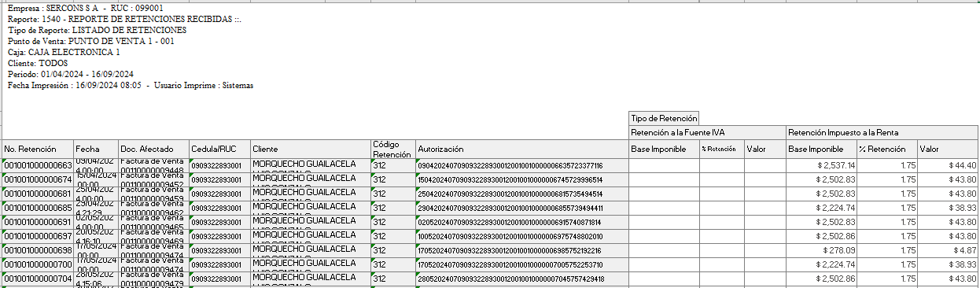Image resolution: width=980 pixels, height=288 pixels.
Task: Select base imponible cell $ 278.09
Action: pyautogui.click(x=821, y=250)
